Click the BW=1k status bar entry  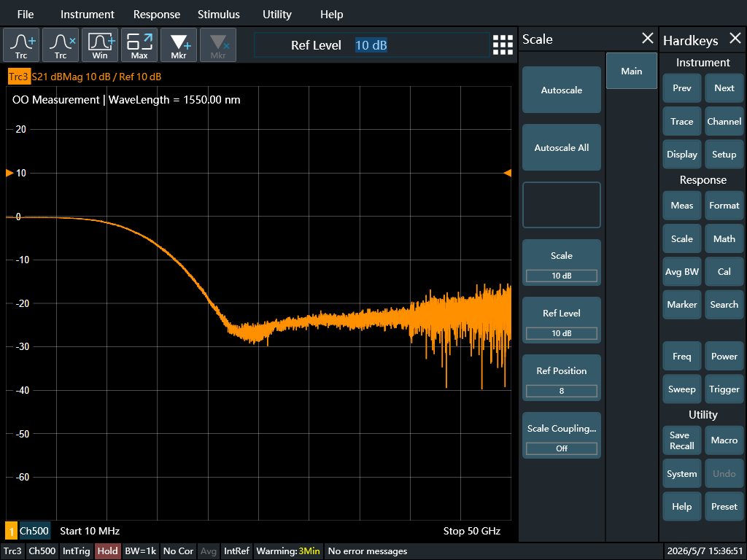[141, 551]
